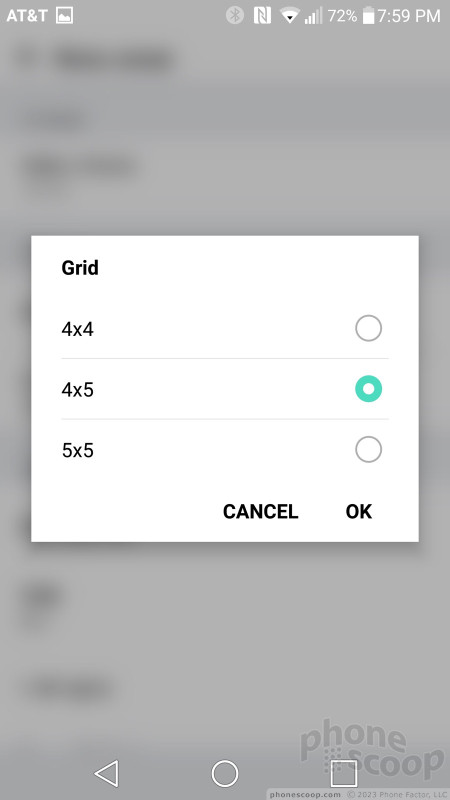Viewport: 450px width, 800px height.
Task: Tap the Android back navigation icon
Action: click(x=107, y=773)
